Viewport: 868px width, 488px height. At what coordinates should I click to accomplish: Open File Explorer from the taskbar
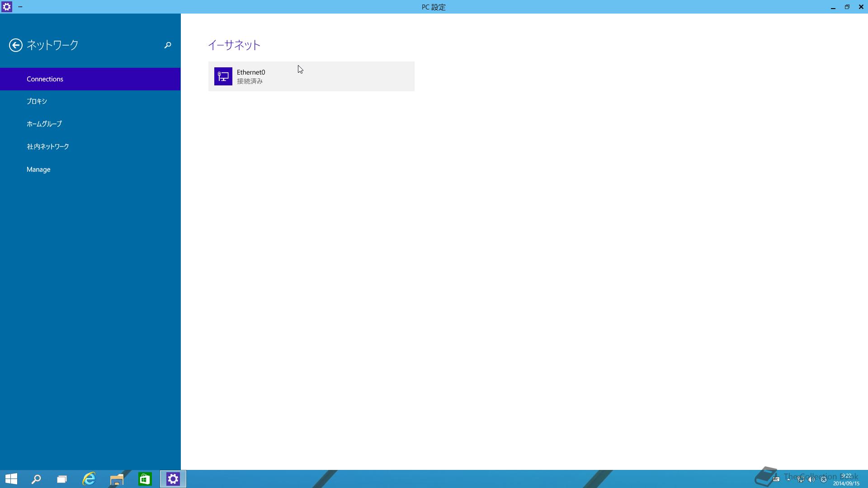pos(117,479)
